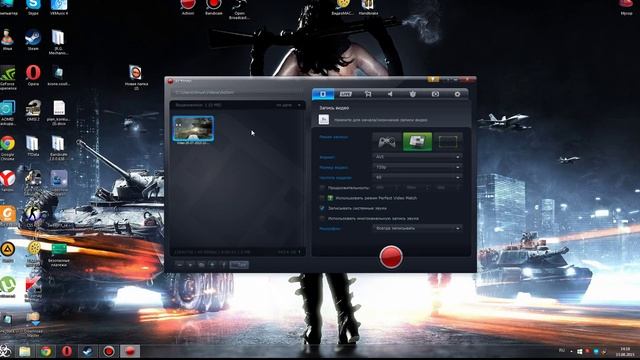
Task: Open the 720p video size dropdown
Action: [x=418, y=167]
